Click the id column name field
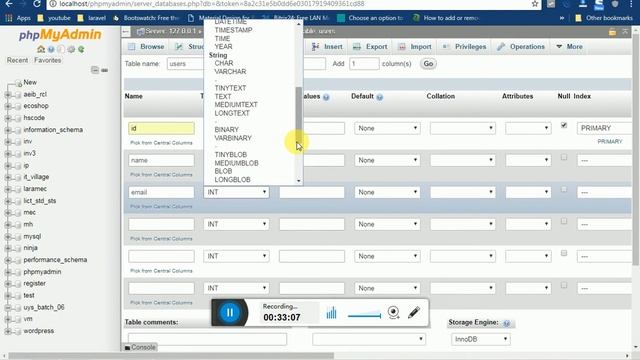Viewport: 640px width, 360px height. (161, 128)
